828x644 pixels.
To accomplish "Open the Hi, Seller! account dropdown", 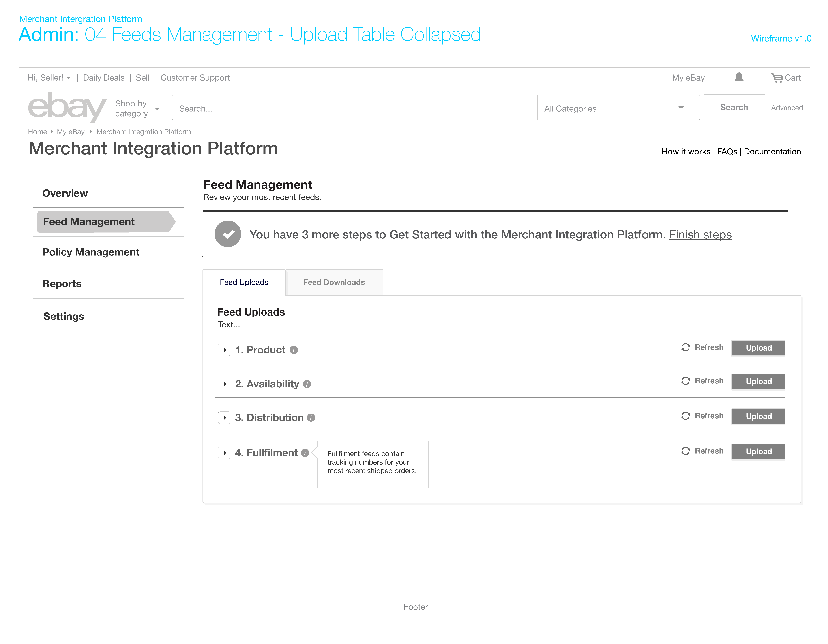I will click(49, 78).
